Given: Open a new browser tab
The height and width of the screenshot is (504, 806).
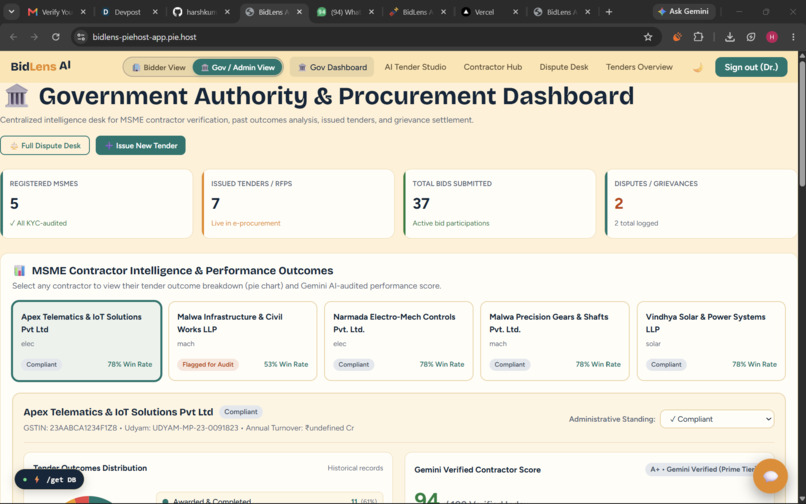Looking at the screenshot, I should point(609,12).
